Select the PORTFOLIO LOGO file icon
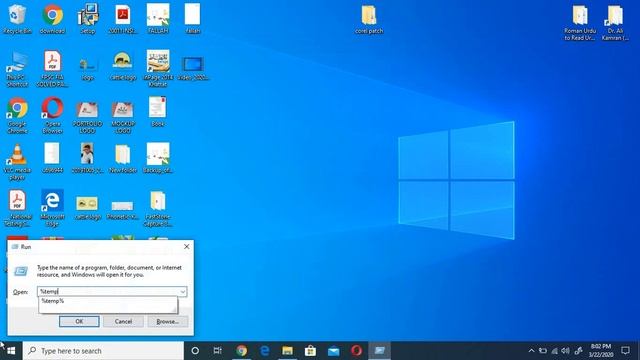This screenshot has width=640, height=360. pos(87,117)
